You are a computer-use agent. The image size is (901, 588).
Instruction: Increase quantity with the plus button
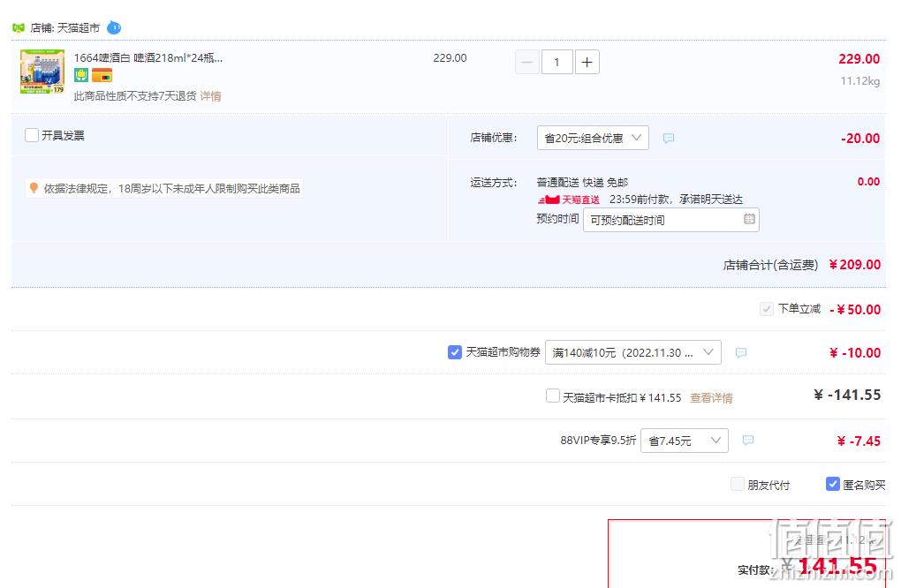(587, 62)
